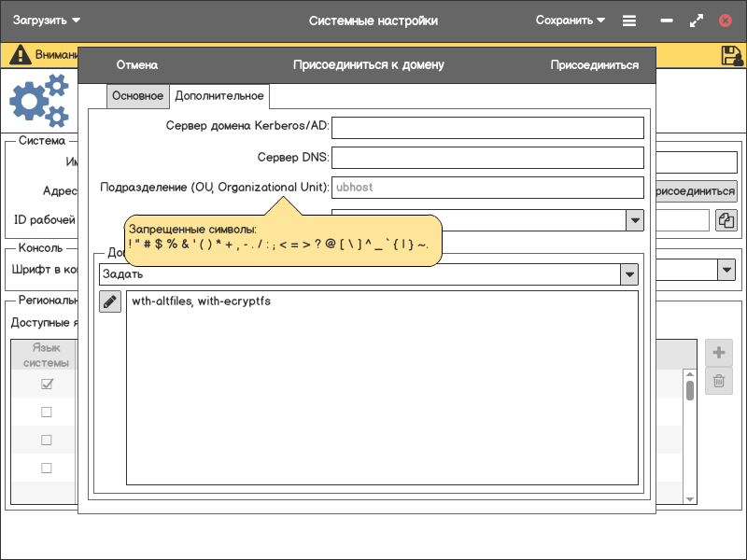Open the Загрузить dropdown menu
Screen dimensions: 747x560
tap(47, 21)
